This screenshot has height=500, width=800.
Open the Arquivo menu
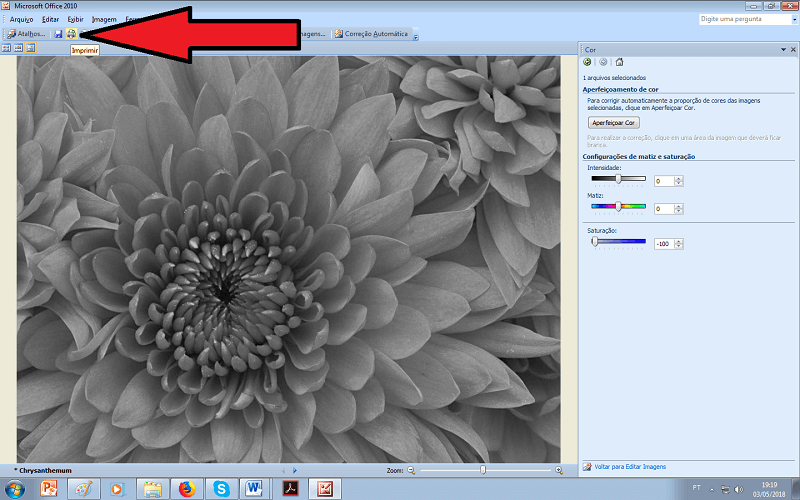[x=21, y=19]
